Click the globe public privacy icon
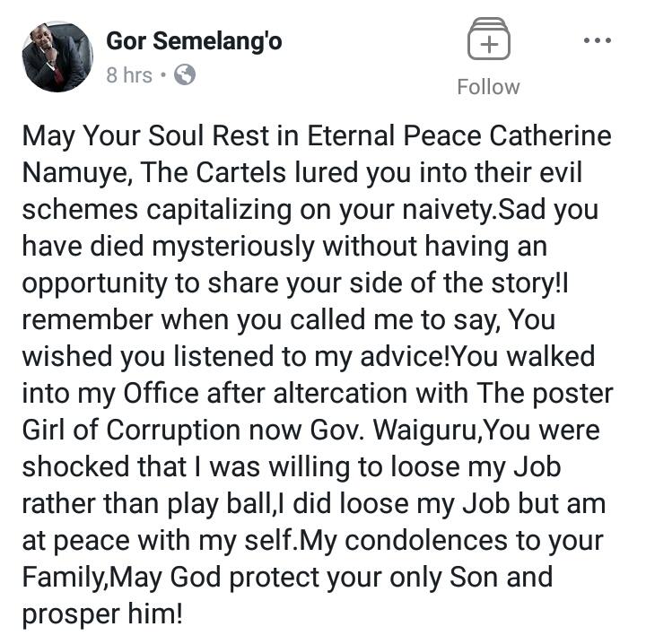This screenshot has width=646, height=644. 185,75
